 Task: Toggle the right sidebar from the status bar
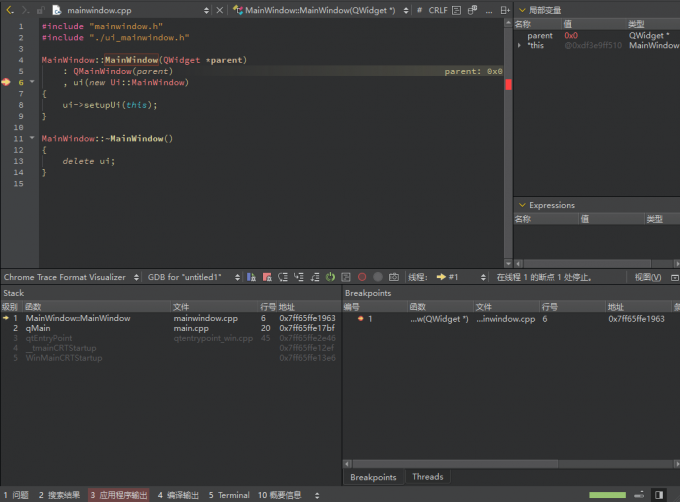tap(659, 494)
